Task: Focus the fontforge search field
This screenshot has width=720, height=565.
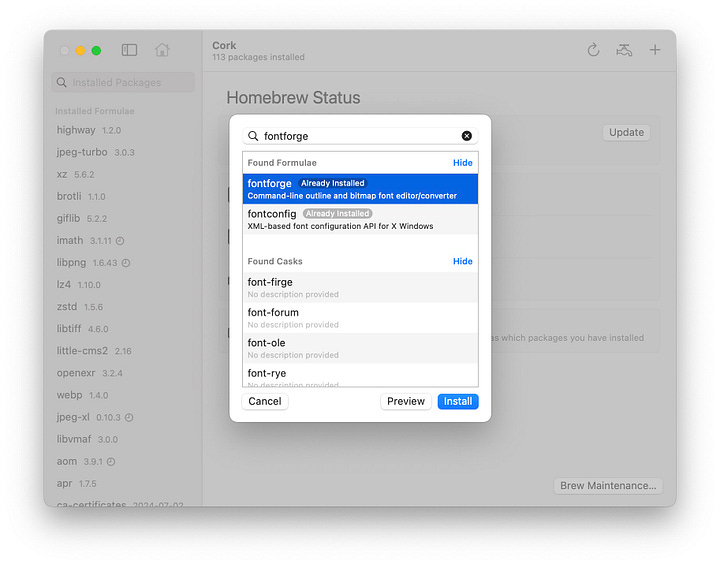Action: tap(360, 136)
